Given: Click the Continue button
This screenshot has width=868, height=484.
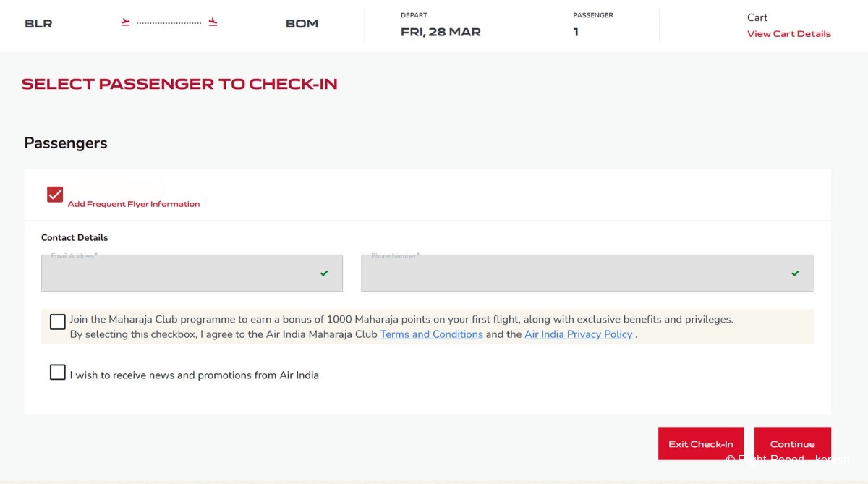Looking at the screenshot, I should [x=793, y=443].
